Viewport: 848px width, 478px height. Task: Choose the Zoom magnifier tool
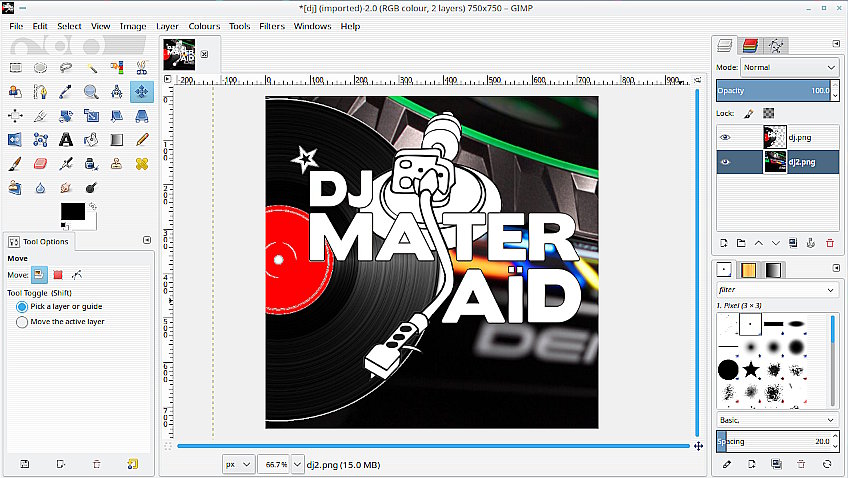pyautogui.click(x=91, y=92)
